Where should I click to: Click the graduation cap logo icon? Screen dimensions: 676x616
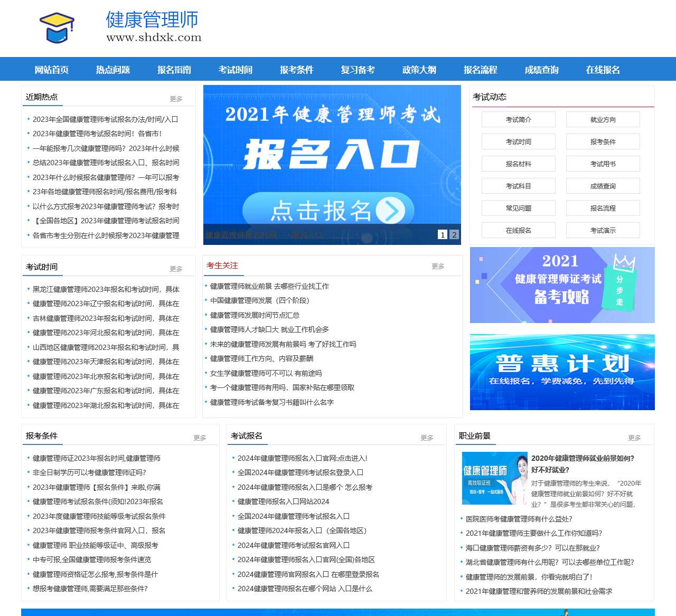[x=58, y=27]
